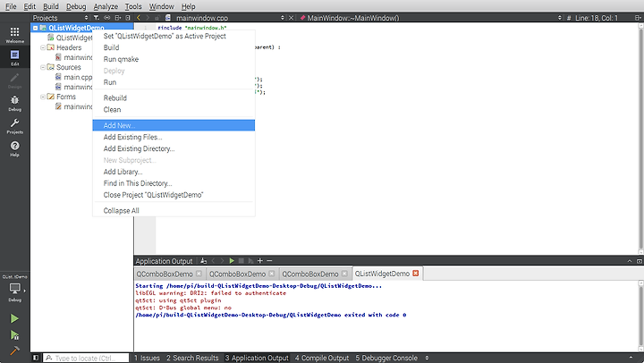
Task: Go forward in editor navigation history
Action: (x=148, y=18)
